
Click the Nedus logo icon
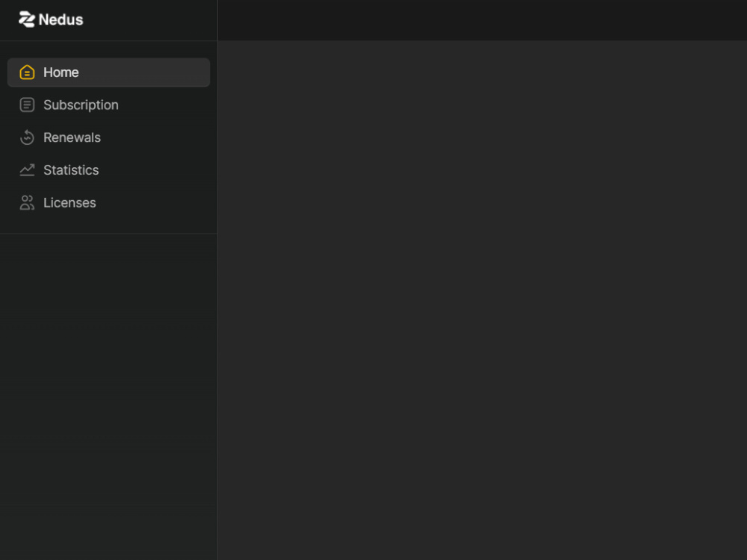click(27, 19)
